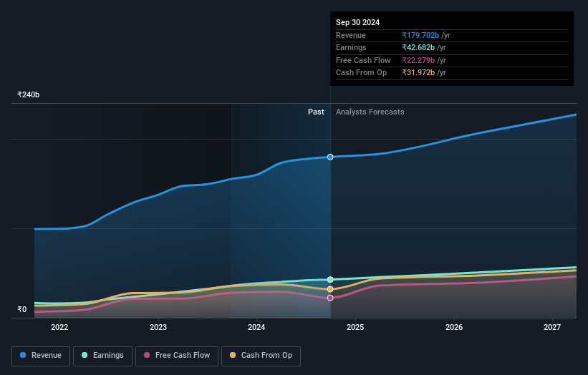Select the Cash From Op orange data point marker
The image size is (588, 375).
point(330,289)
